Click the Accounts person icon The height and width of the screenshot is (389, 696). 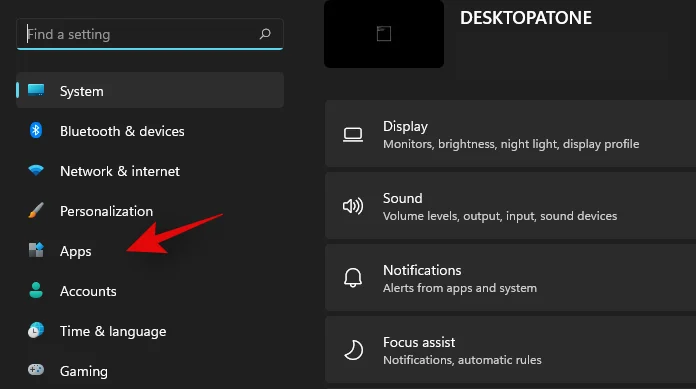[36, 290]
